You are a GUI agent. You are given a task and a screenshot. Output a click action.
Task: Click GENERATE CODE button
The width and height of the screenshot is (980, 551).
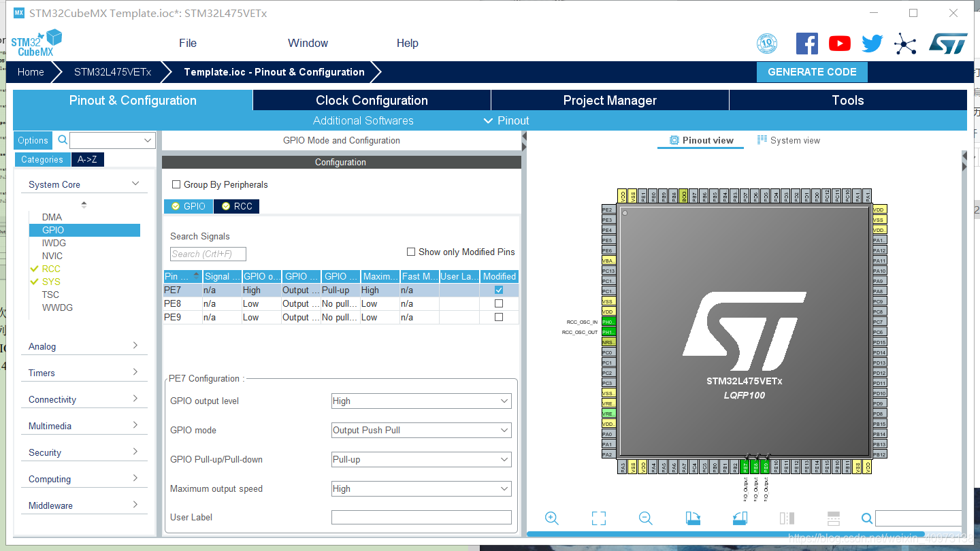click(812, 72)
